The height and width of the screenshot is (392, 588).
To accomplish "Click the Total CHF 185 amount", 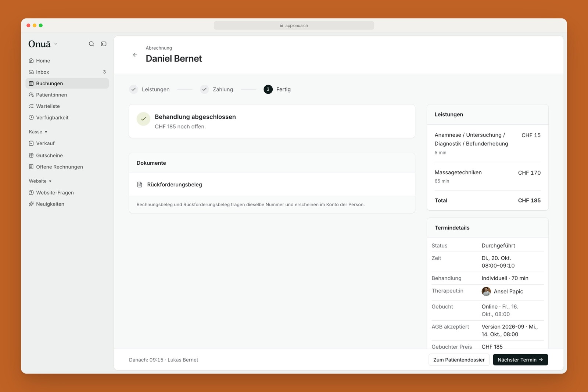I will click(529, 200).
